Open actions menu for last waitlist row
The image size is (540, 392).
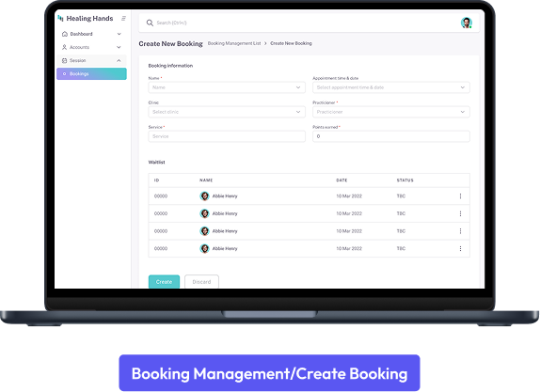tap(460, 248)
